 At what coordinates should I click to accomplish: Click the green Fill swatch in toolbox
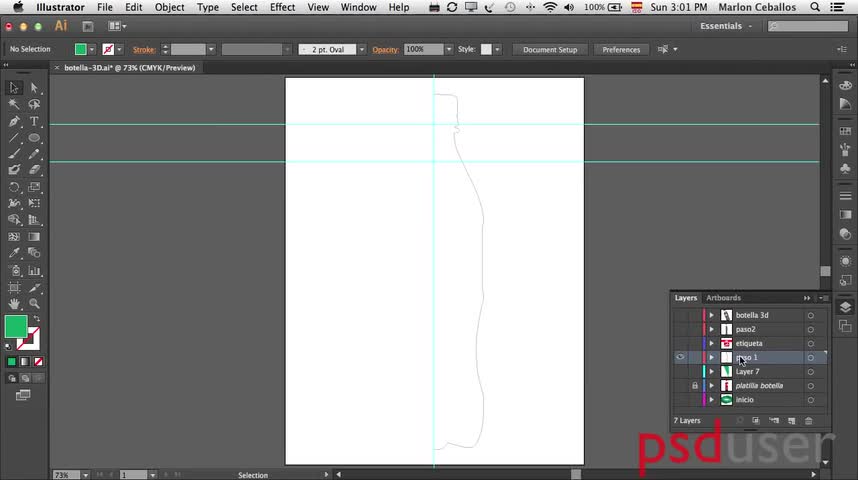click(x=16, y=327)
